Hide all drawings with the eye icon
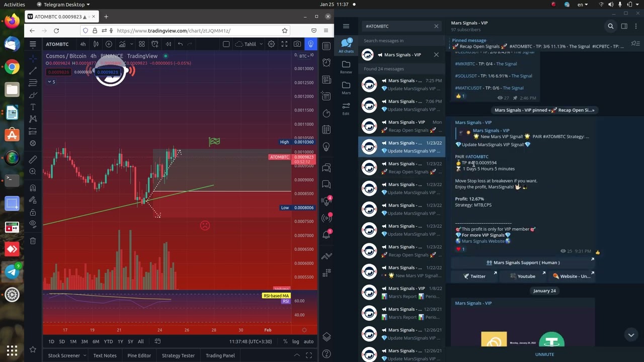Image resolution: width=644 pixels, height=362 pixels. tap(33, 224)
